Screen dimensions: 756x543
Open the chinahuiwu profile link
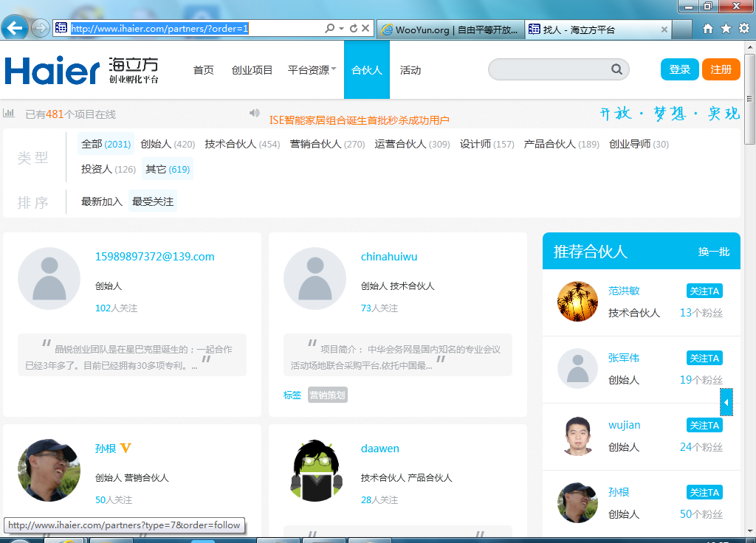[x=389, y=256]
